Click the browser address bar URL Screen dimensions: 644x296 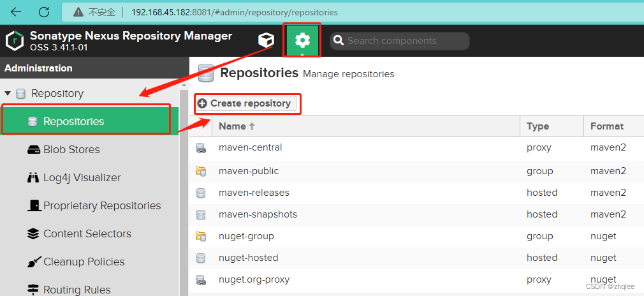click(x=235, y=12)
